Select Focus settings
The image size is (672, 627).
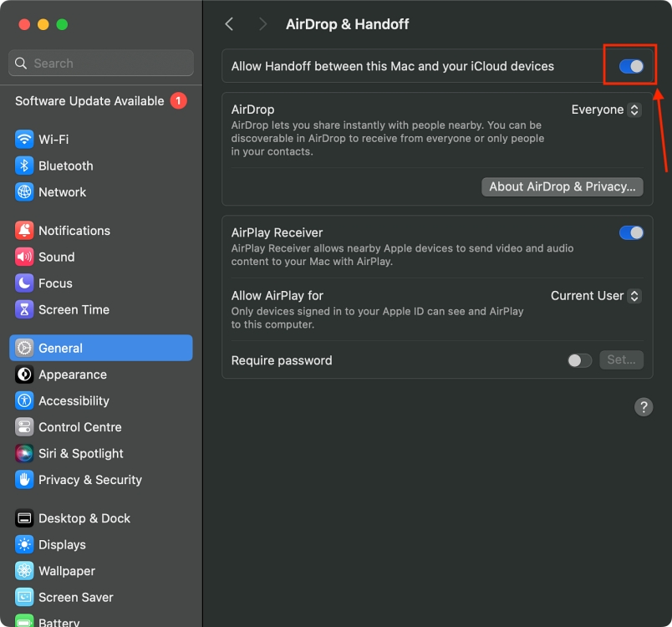coord(53,283)
